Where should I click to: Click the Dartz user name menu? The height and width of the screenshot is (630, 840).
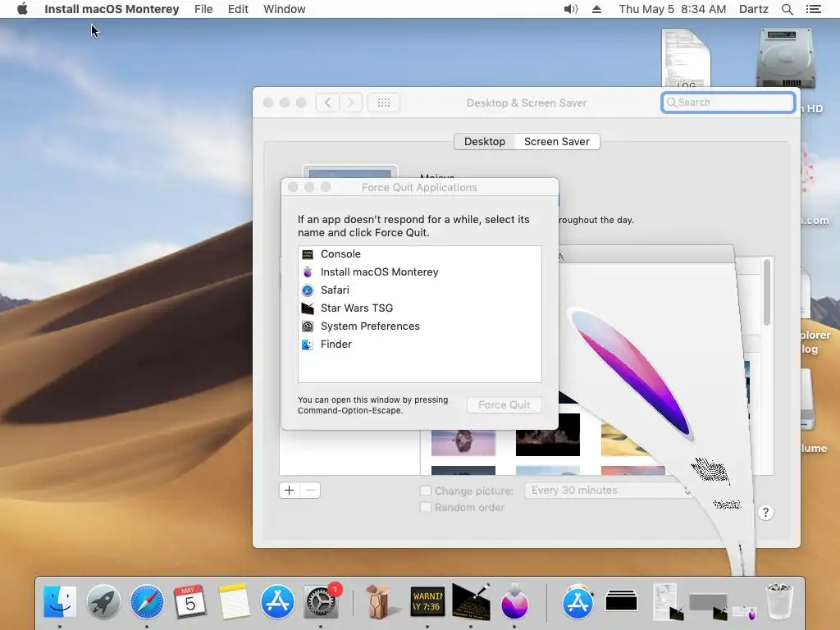click(x=753, y=9)
